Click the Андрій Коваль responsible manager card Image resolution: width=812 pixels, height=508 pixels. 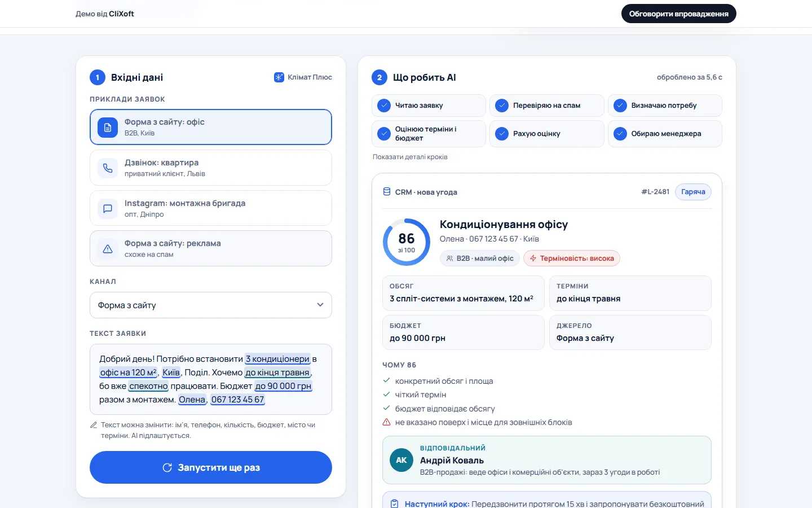click(x=547, y=460)
